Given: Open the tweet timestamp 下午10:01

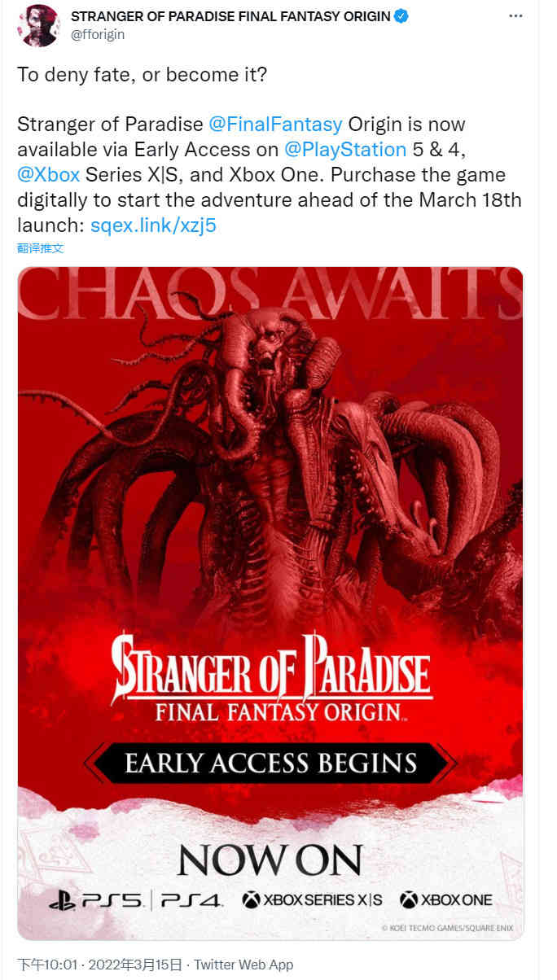Looking at the screenshot, I should point(47,965).
